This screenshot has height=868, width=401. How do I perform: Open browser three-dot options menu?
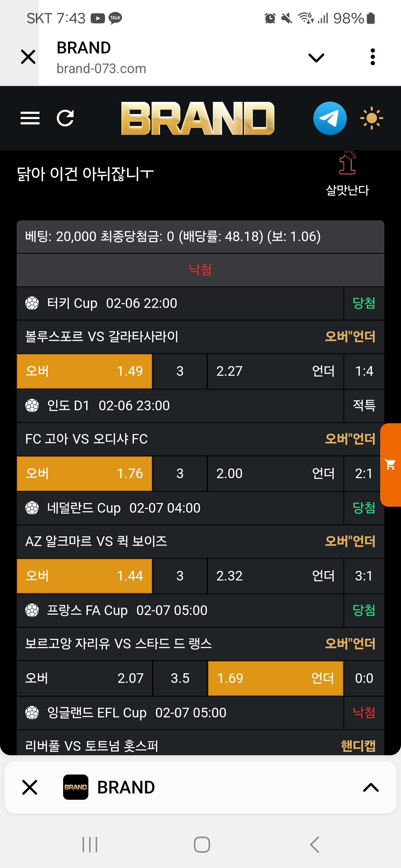point(373,57)
